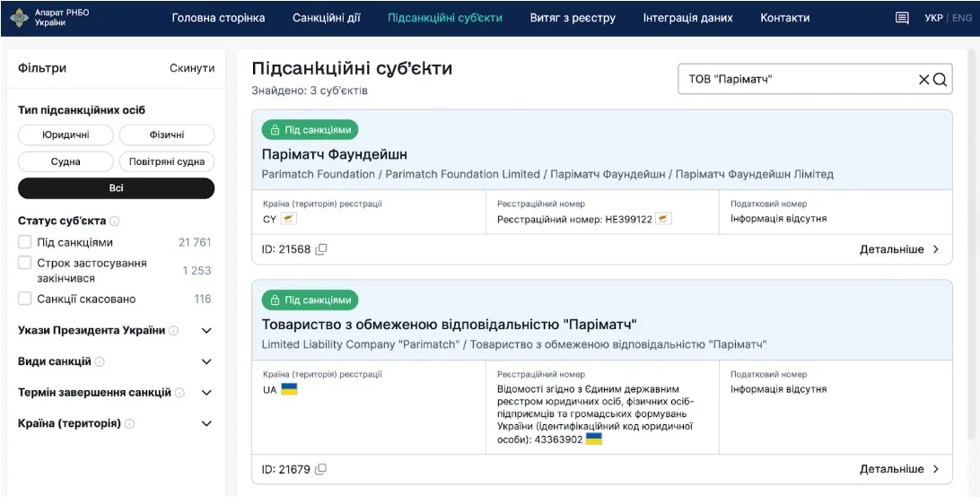Click info icon beside Країна (територія)
980x504 pixels.
(129, 423)
